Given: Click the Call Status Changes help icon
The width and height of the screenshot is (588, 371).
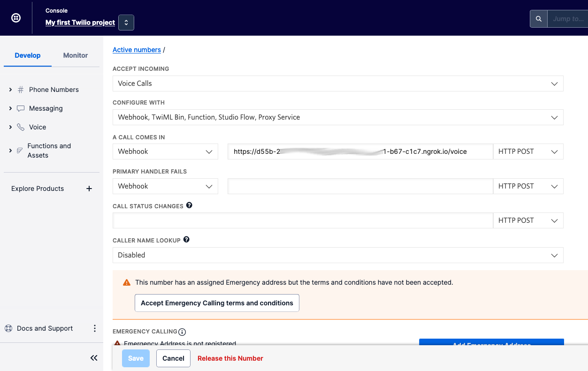Looking at the screenshot, I should click(189, 205).
